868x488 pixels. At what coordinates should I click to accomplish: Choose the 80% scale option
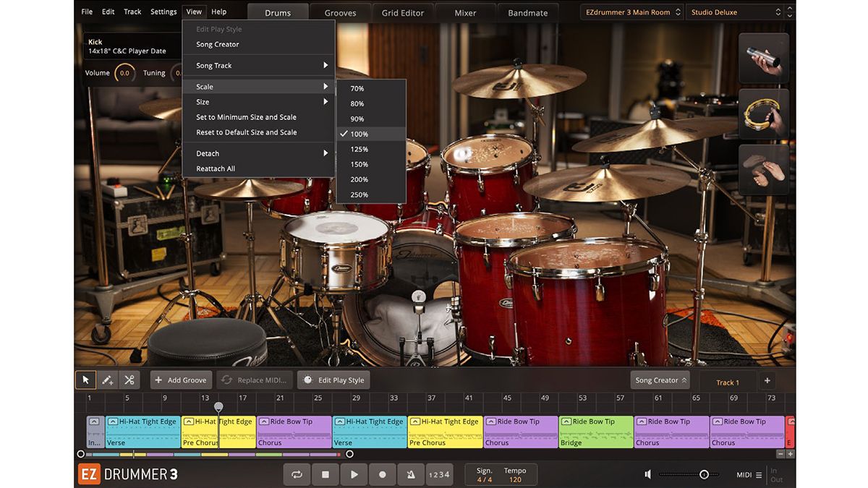[372, 103]
